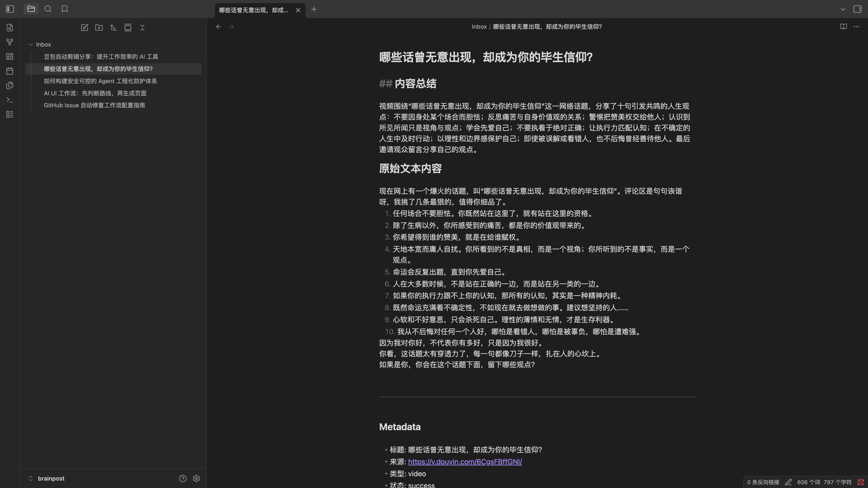Click the sync status icon

pyautogui.click(x=861, y=482)
